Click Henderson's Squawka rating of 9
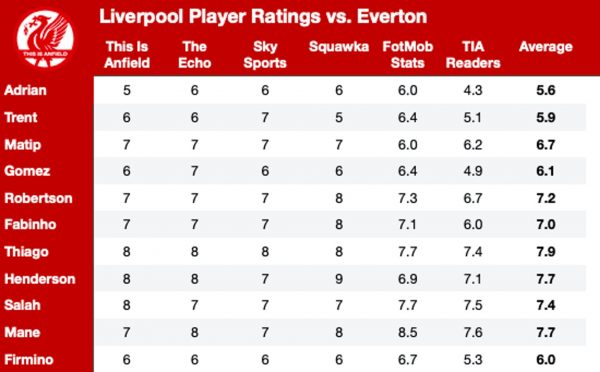The height and width of the screenshot is (372, 600). pyautogui.click(x=339, y=279)
